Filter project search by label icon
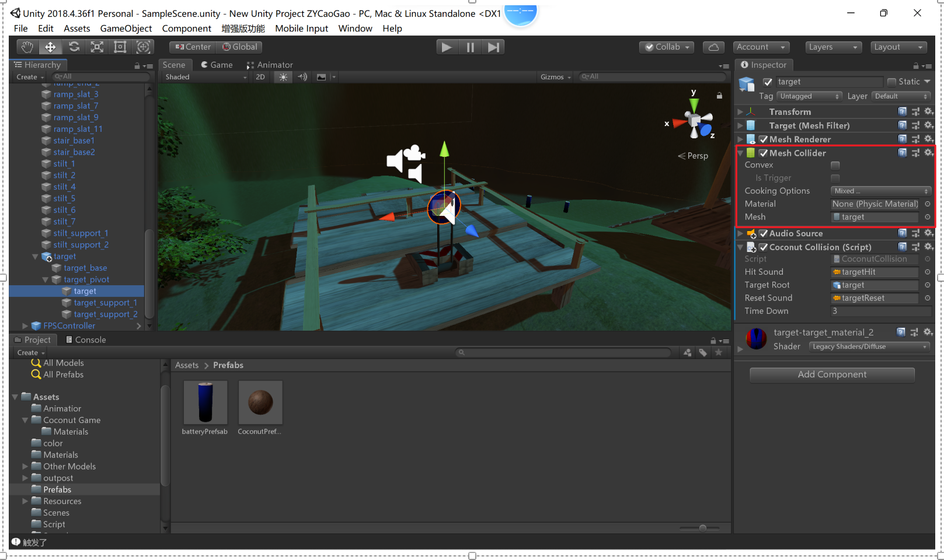 (703, 352)
